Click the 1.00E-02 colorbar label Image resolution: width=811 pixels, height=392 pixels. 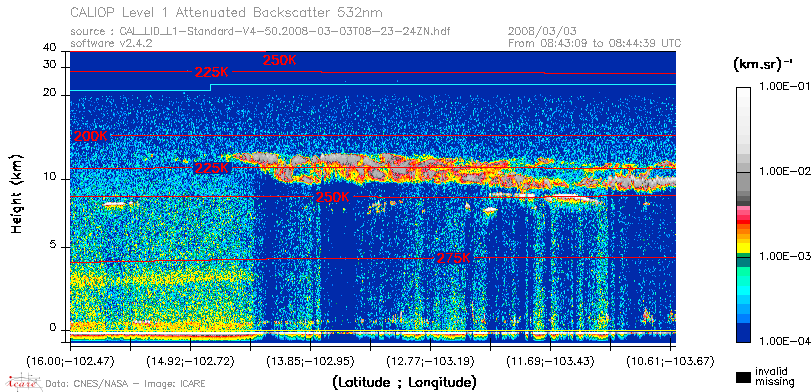[783, 171]
